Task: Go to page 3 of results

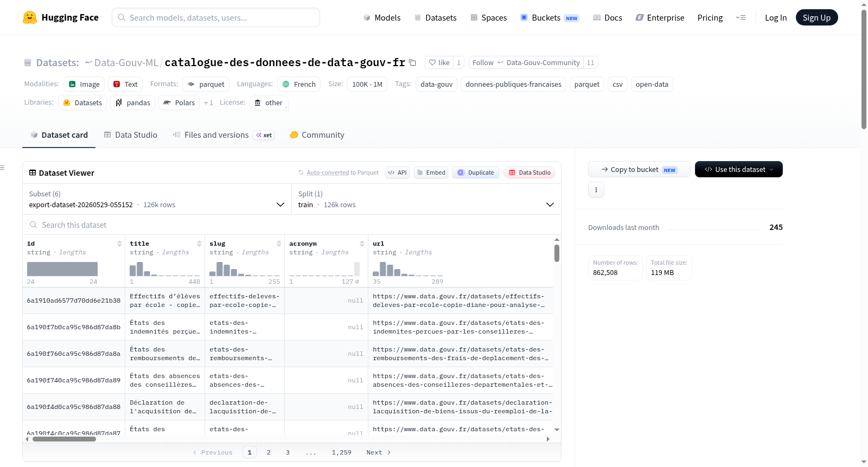Action: click(x=288, y=452)
